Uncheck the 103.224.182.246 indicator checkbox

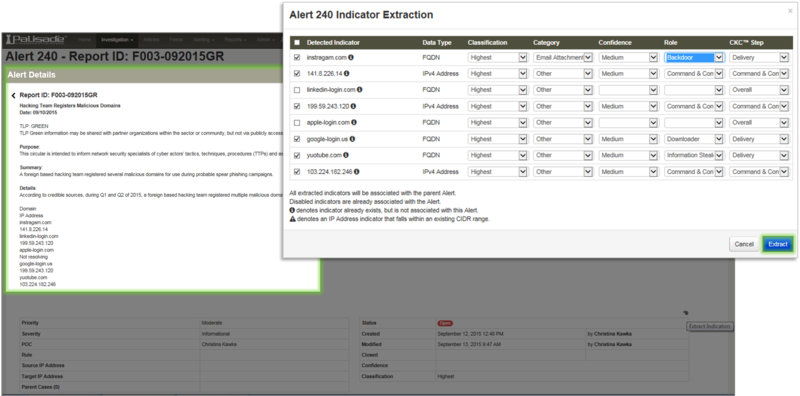click(297, 171)
